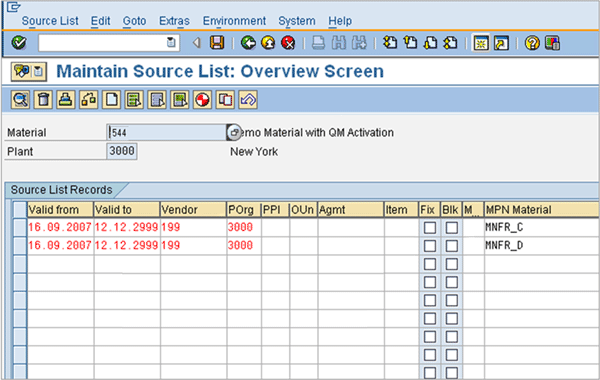Open the Extras menu

[x=174, y=21]
